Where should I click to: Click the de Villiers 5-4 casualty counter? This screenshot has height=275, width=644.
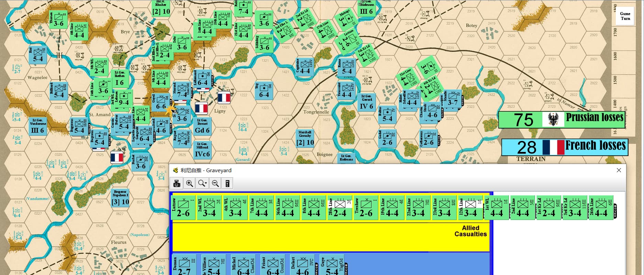pyautogui.click(x=213, y=265)
